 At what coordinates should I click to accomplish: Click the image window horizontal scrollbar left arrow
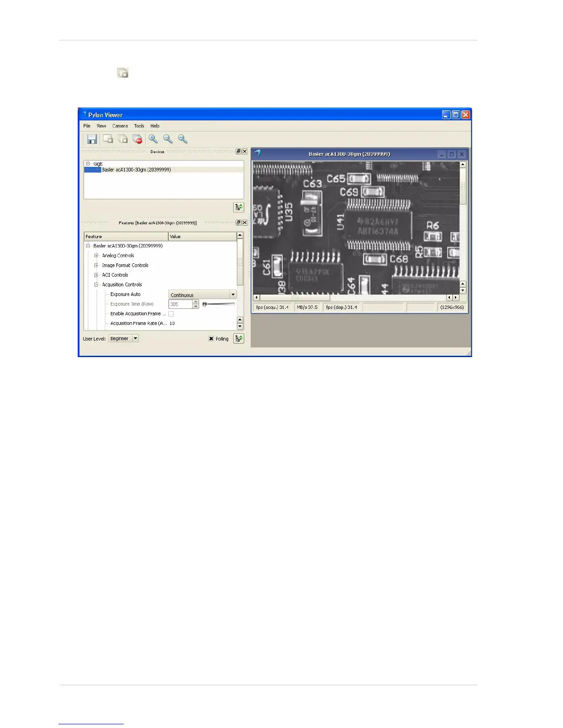pos(257,297)
